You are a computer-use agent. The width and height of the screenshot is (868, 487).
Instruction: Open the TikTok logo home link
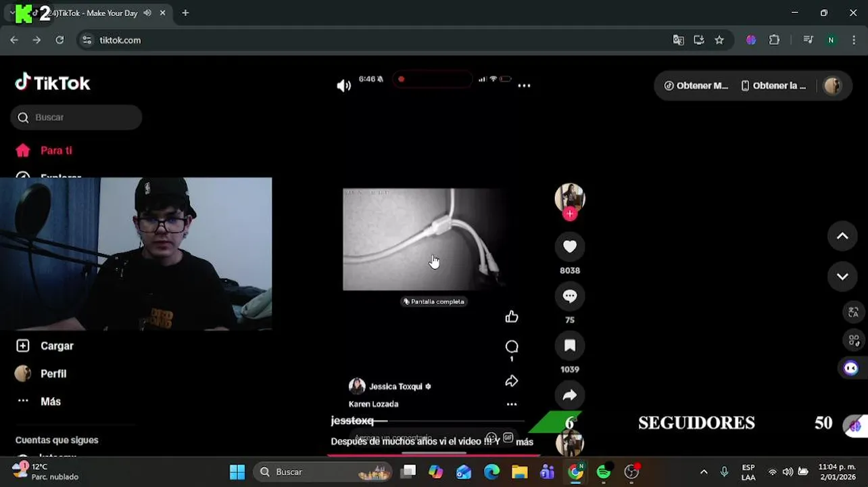pyautogui.click(x=53, y=83)
